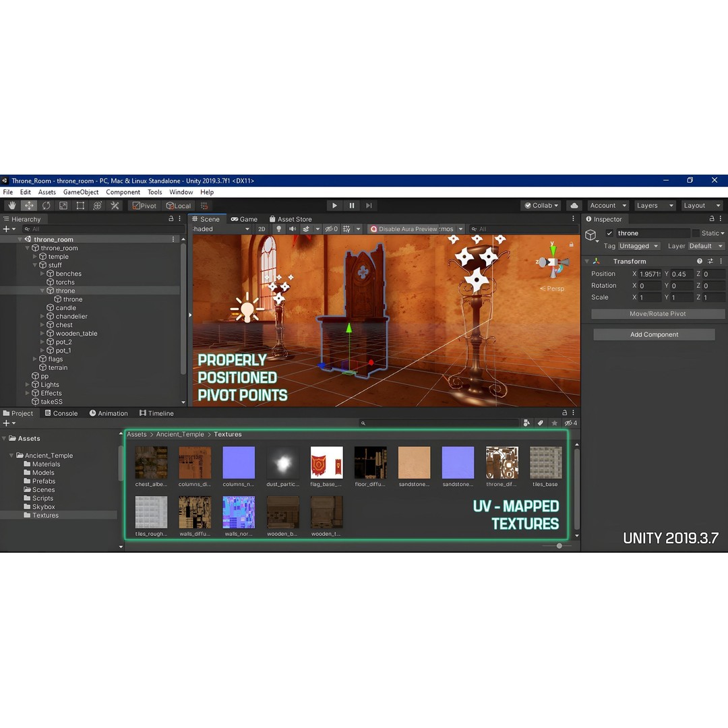
Task: Select the Move tool
Action: tap(29, 206)
